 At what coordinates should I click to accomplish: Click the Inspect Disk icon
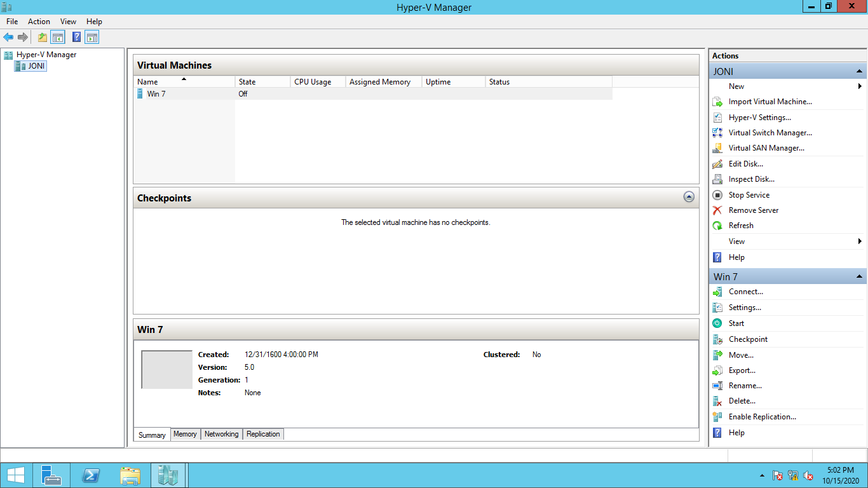pos(717,179)
